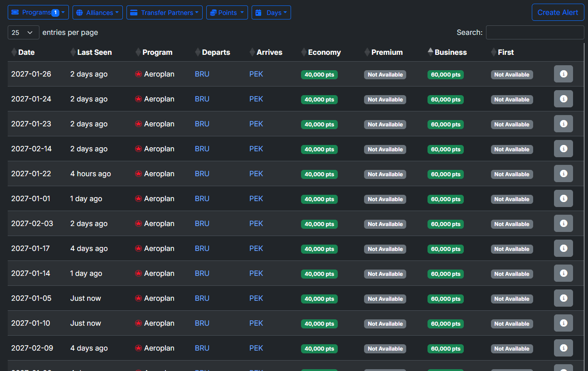The width and height of the screenshot is (588, 371).
Task: Sort table by Last Seen header
Action: pyautogui.click(x=94, y=53)
